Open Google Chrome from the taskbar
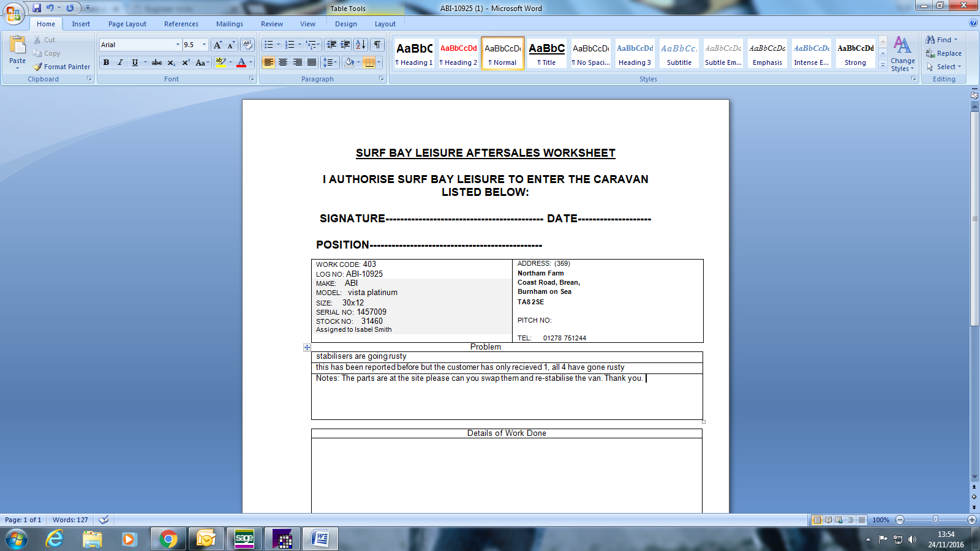Image resolution: width=980 pixels, height=551 pixels. (x=168, y=539)
